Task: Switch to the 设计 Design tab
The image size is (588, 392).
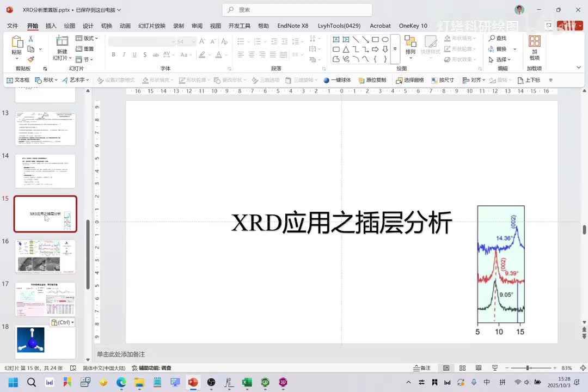Action: pyautogui.click(x=88, y=26)
